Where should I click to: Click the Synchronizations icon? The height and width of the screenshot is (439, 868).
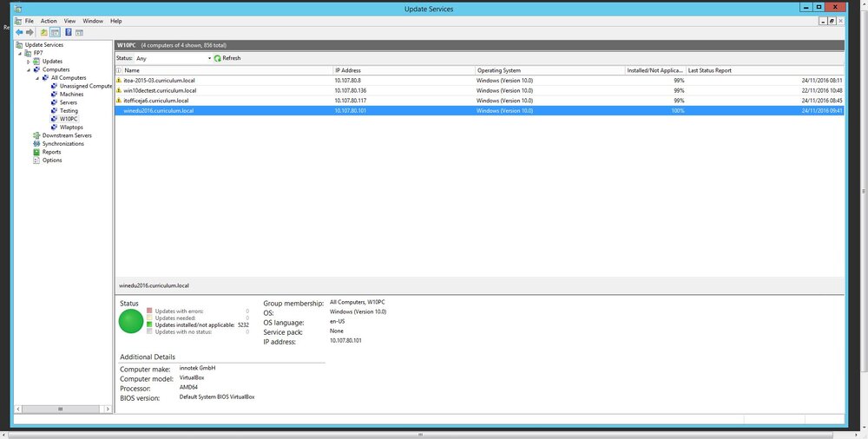click(36, 143)
